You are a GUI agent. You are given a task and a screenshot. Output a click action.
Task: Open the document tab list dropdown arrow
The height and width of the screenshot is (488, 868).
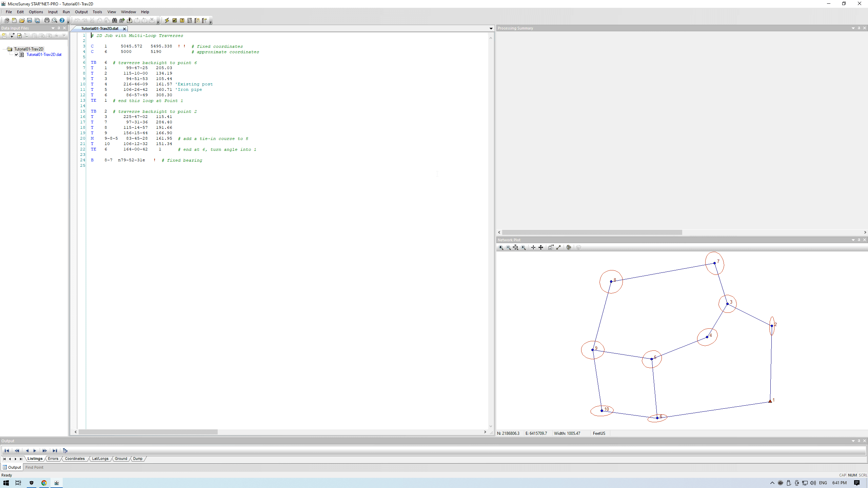tap(491, 28)
